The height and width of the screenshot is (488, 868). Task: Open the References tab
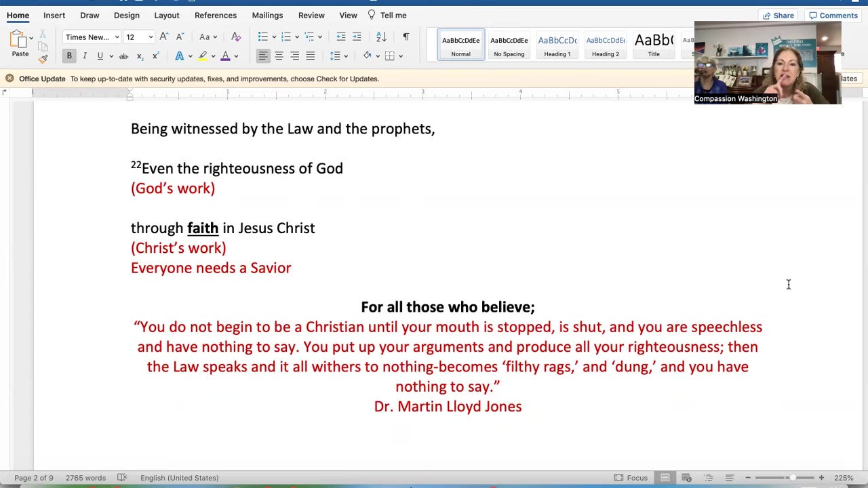216,15
